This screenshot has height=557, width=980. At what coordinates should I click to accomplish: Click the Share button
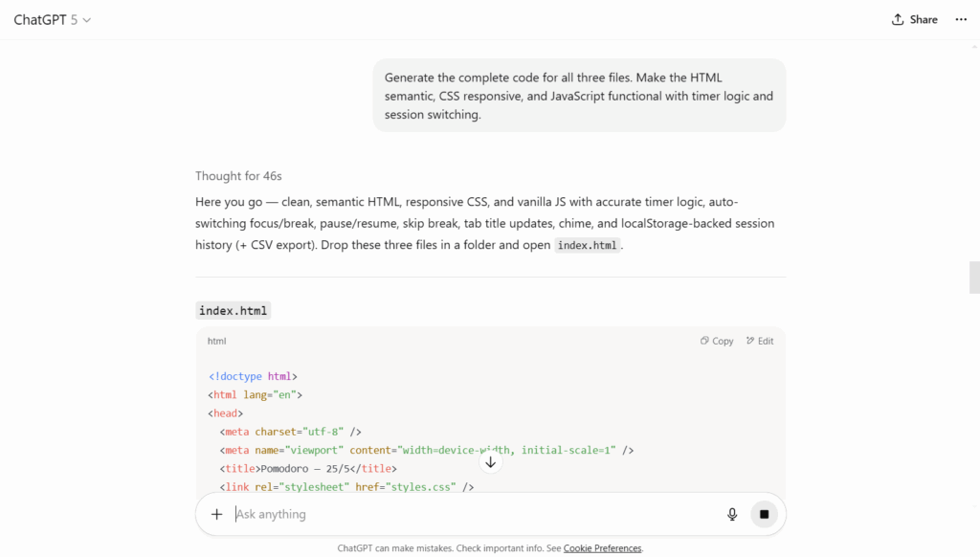coord(914,19)
